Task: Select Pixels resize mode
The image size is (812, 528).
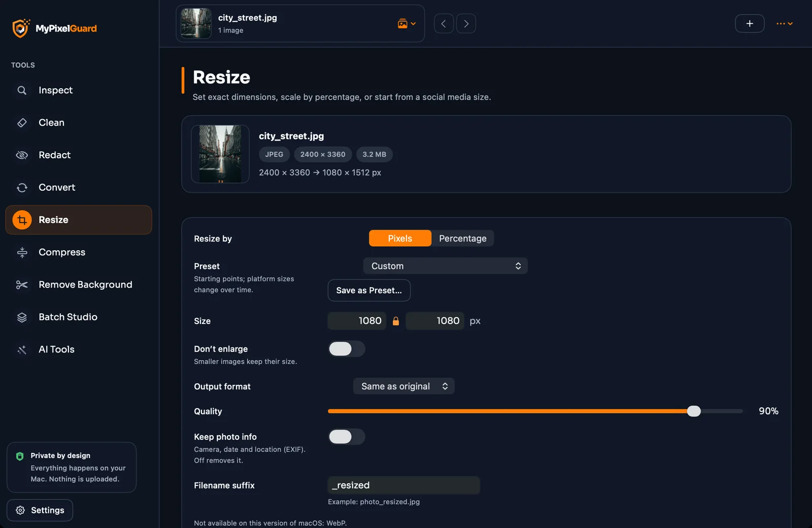Action: (x=400, y=238)
